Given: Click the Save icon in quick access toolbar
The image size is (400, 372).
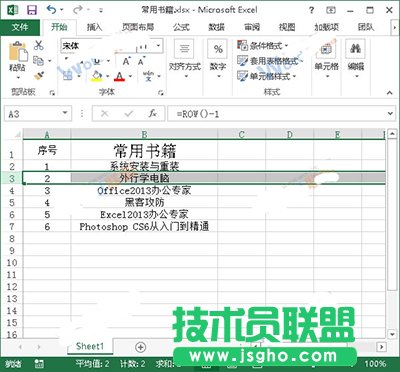Looking at the screenshot, I should [x=32, y=10].
